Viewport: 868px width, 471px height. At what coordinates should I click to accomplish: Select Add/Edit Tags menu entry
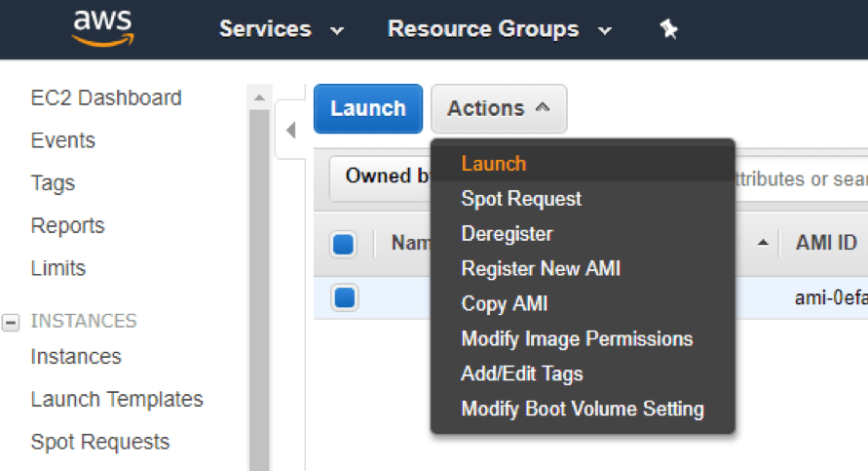[583, 373]
